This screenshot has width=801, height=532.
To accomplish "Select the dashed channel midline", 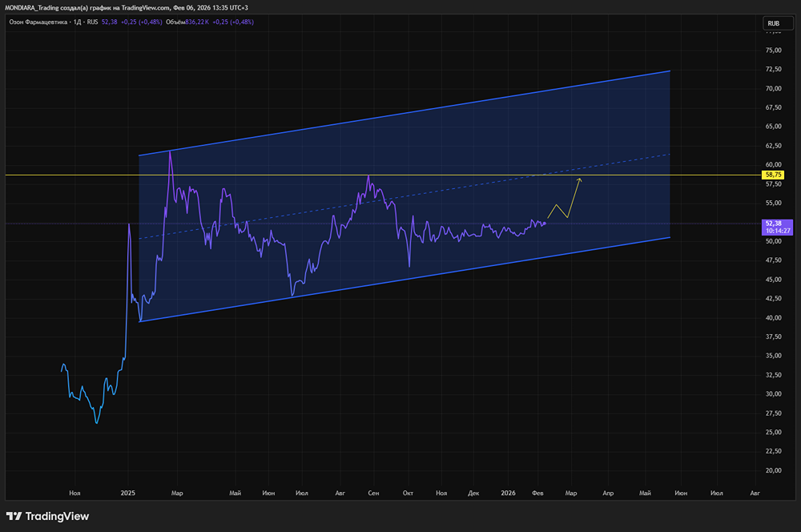I will click(x=404, y=197).
